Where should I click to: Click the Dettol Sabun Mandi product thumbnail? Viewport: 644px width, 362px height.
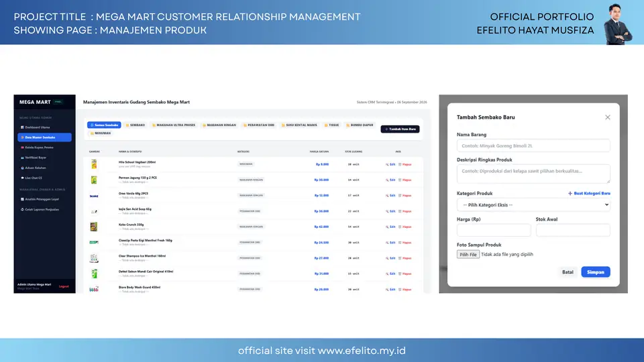(x=94, y=274)
